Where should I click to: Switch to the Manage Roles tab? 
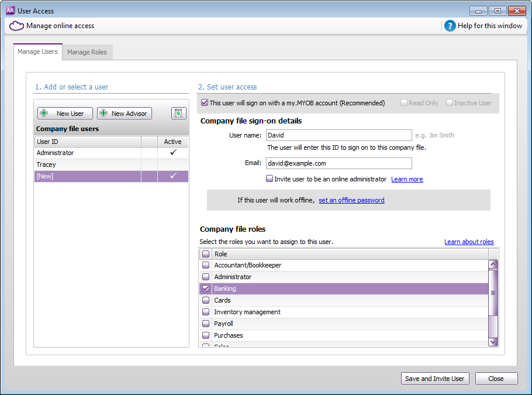coord(87,52)
